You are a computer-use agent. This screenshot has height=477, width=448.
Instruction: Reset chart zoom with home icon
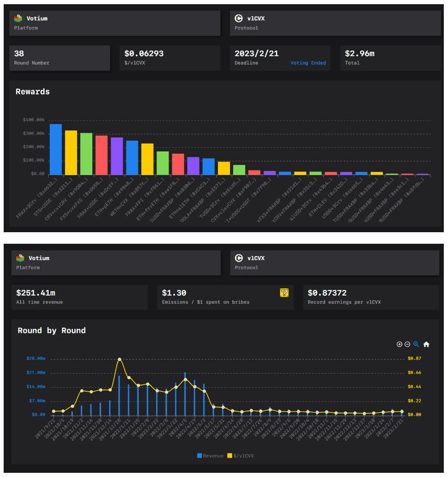coord(426,344)
